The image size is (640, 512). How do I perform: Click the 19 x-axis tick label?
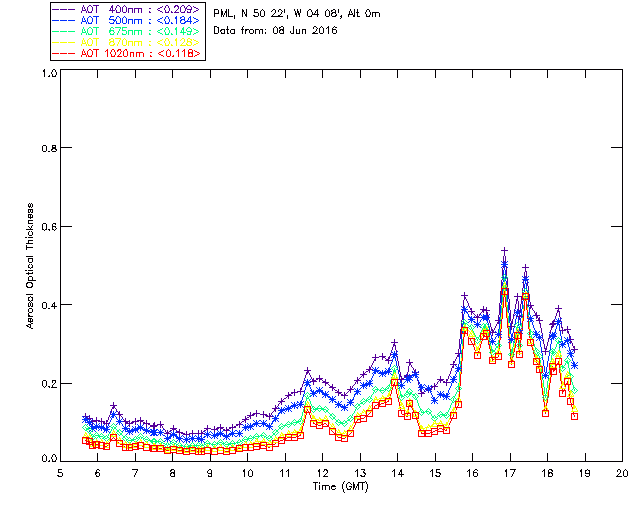click(585, 473)
